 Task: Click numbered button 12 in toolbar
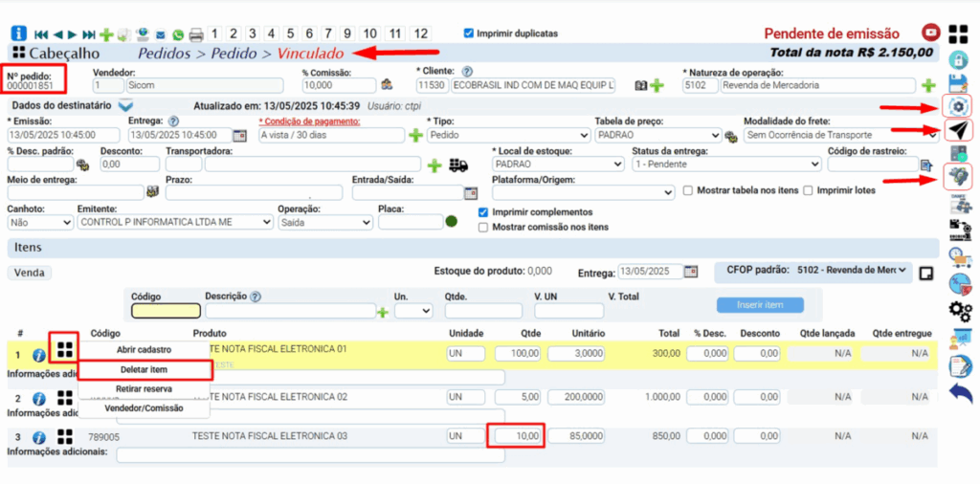[x=421, y=33]
